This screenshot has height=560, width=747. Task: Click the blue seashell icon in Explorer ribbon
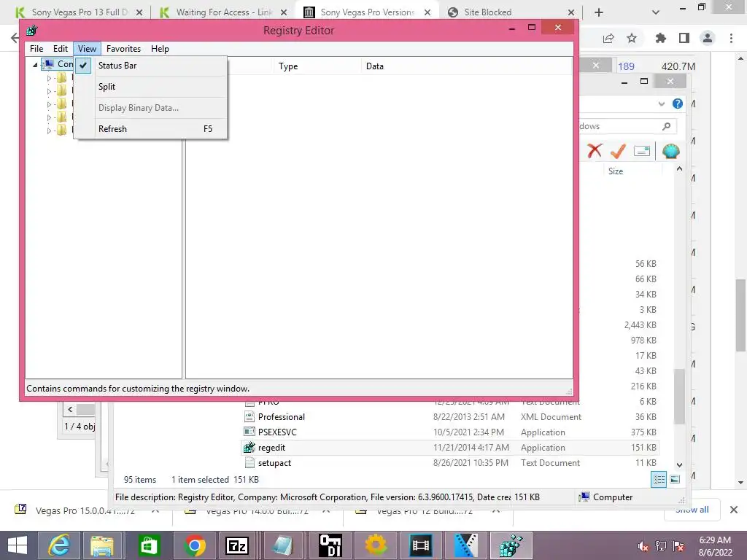click(x=671, y=151)
